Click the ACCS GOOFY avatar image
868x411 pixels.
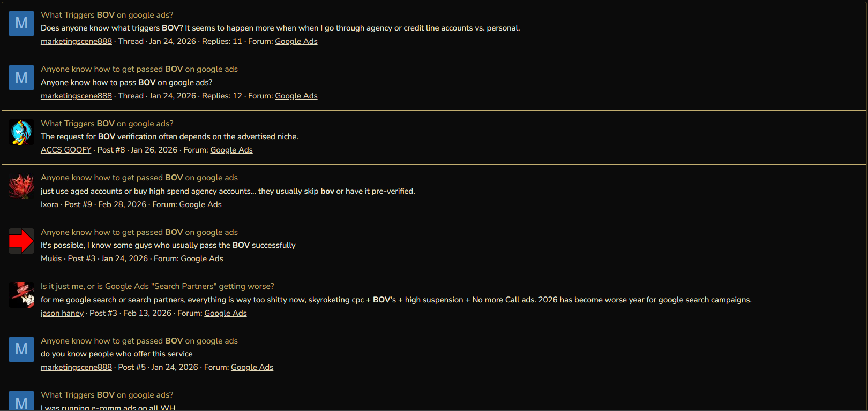pos(21,132)
